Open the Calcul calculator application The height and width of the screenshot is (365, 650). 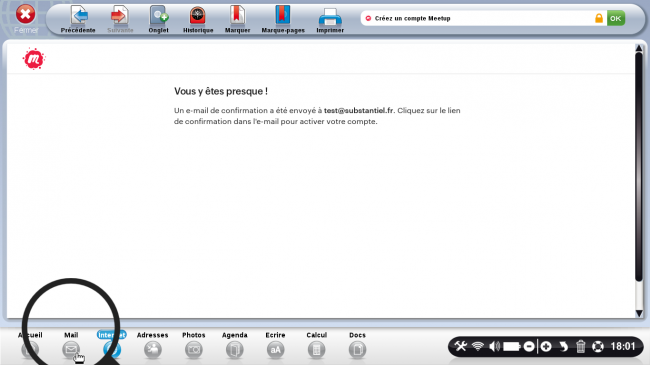coord(316,346)
